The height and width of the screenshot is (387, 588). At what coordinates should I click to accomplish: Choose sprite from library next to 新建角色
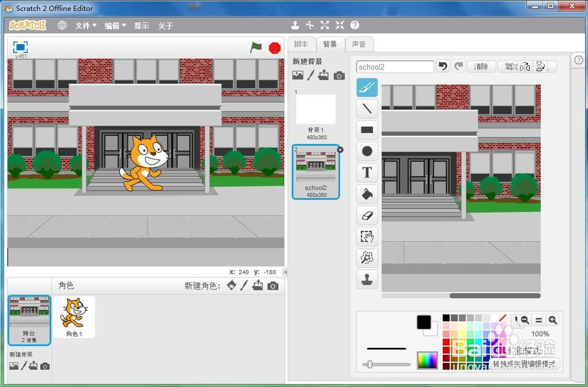pos(232,285)
